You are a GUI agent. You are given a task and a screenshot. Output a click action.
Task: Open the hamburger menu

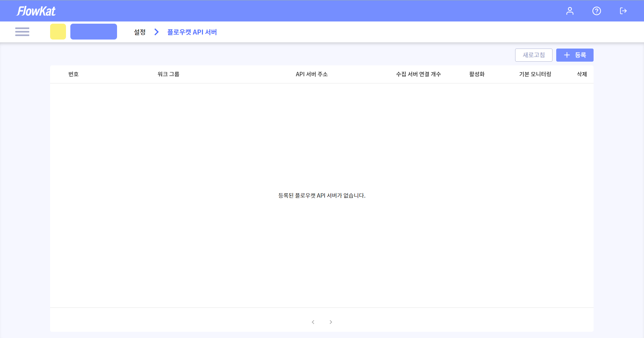(x=22, y=32)
